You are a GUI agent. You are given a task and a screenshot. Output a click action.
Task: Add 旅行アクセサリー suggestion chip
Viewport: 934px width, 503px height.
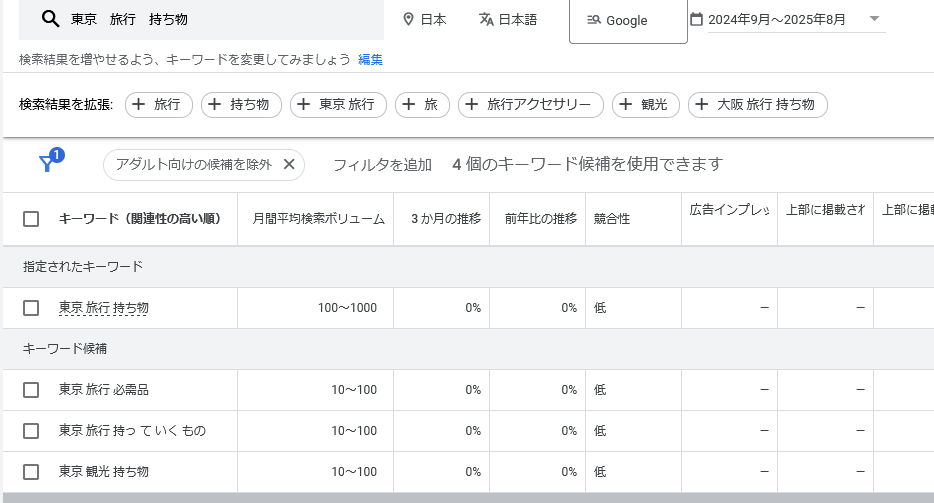[530, 104]
